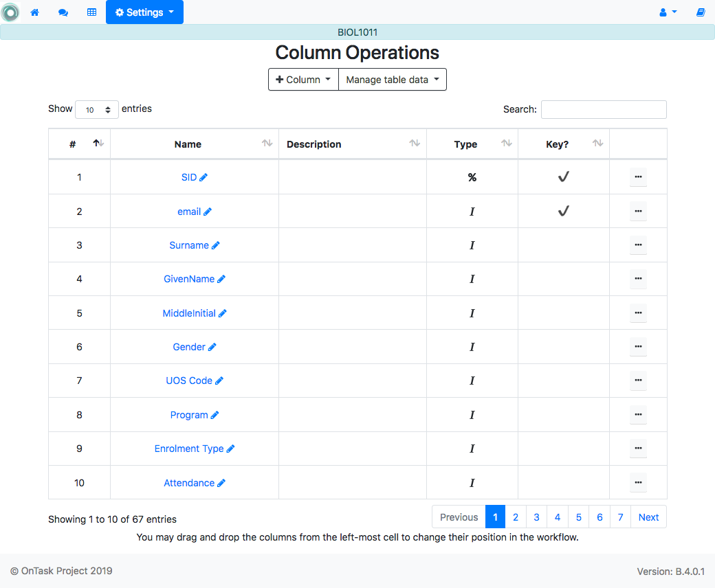Change the Show entries count selector
Screen dimensions: 715x588
tap(97, 110)
